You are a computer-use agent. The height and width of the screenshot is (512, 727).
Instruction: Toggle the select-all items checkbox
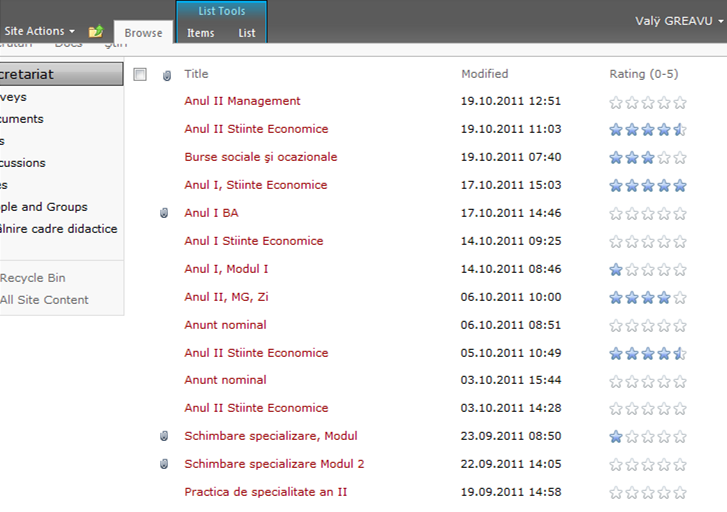pos(140,74)
